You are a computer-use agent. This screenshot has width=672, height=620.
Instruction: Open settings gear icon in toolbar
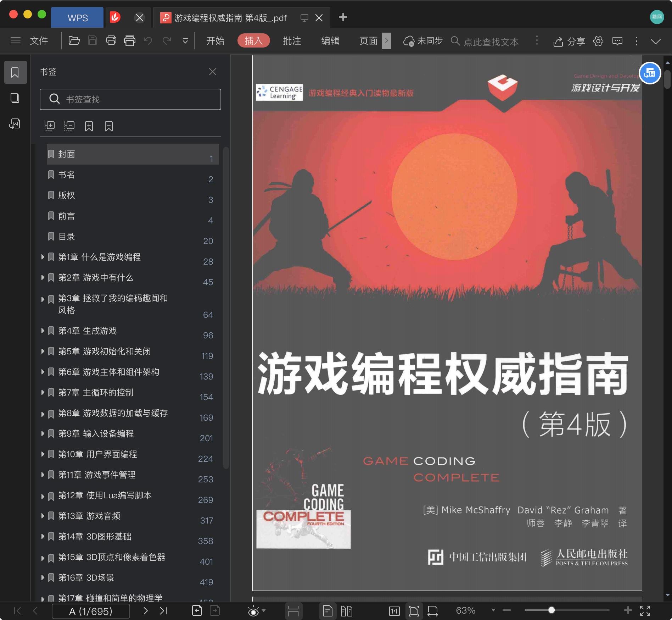pos(598,41)
